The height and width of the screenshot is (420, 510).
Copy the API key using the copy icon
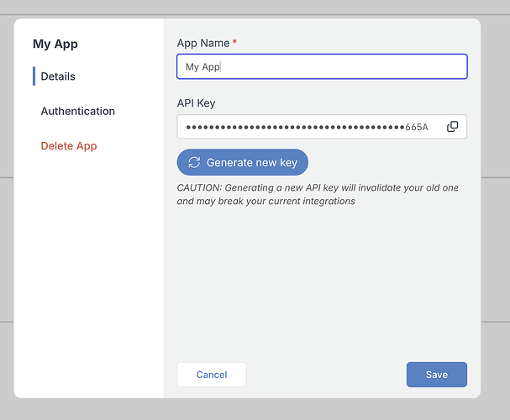pyautogui.click(x=452, y=127)
